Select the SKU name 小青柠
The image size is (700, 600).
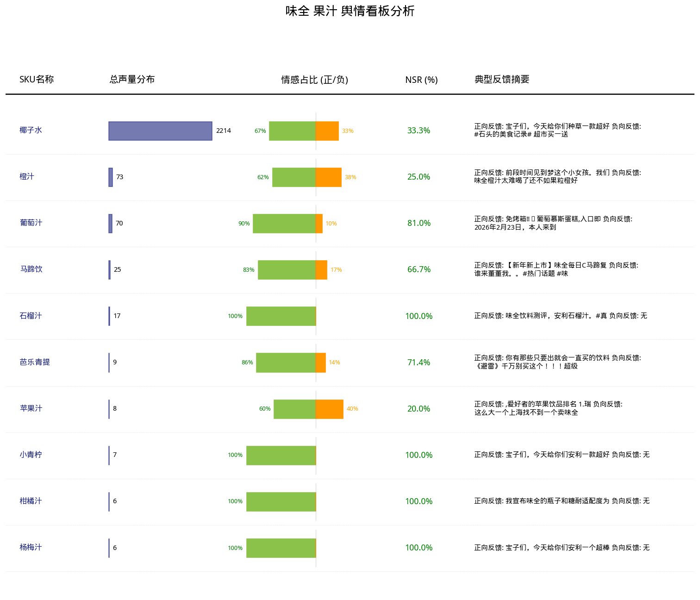coord(31,455)
